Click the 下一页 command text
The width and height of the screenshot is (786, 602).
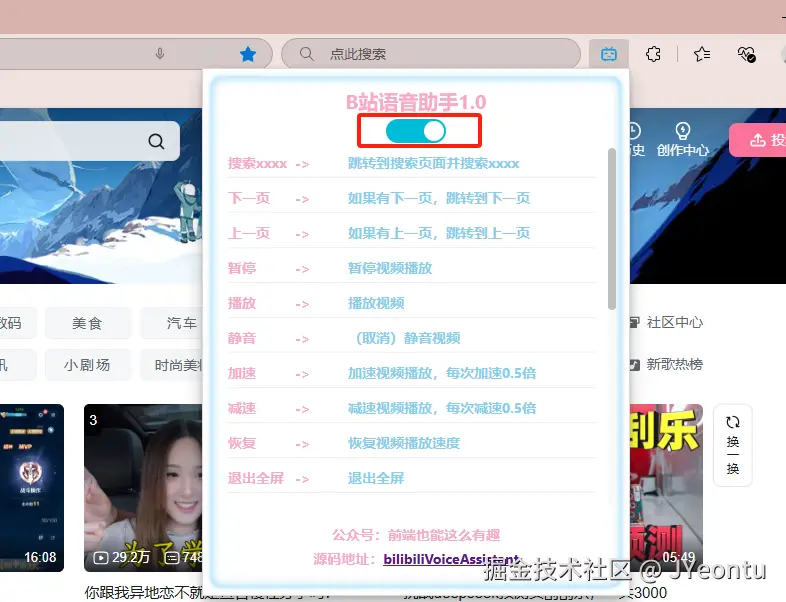pyautogui.click(x=249, y=198)
